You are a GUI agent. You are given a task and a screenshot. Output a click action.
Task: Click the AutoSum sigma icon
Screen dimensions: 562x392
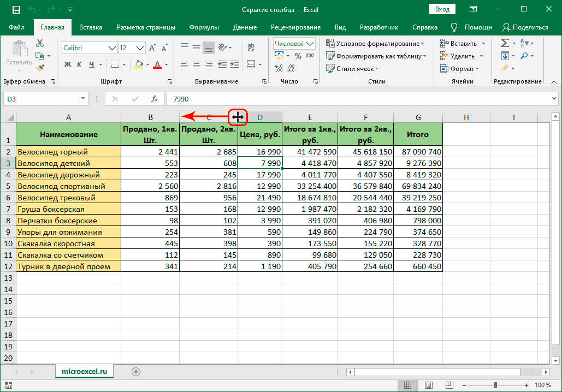tap(505, 43)
